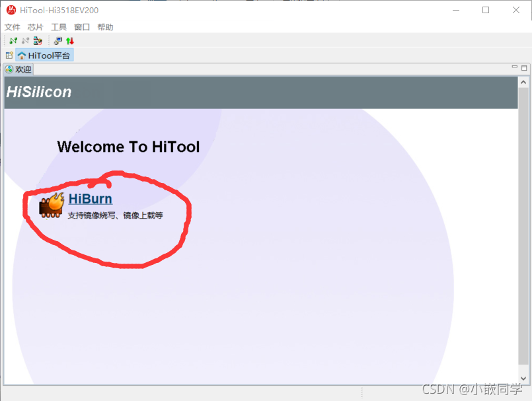The height and width of the screenshot is (401, 532).
Task: Click the HiSilicon banner text
Action: [x=39, y=92]
